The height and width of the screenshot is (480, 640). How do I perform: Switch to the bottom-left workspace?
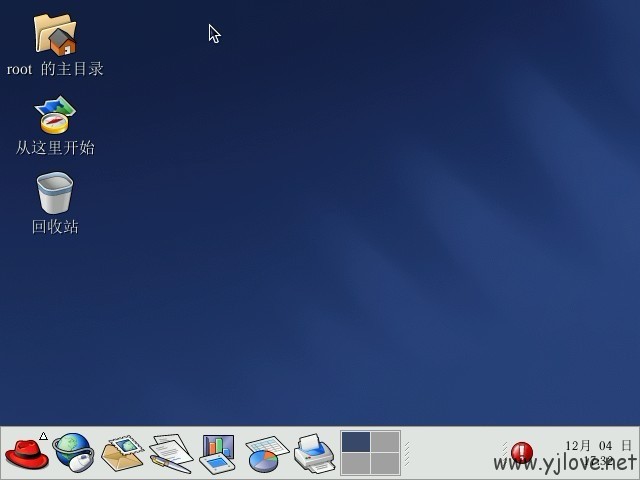(x=356, y=464)
